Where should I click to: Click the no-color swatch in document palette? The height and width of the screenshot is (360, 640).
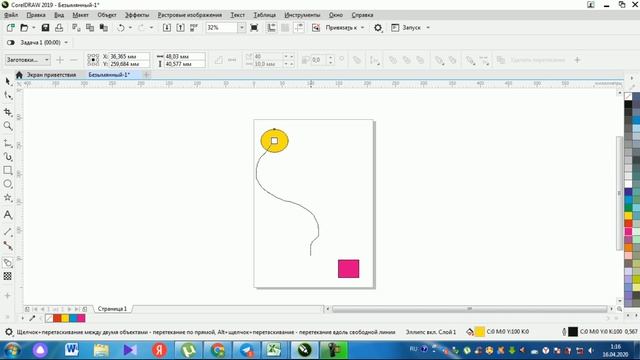(x=49, y=318)
